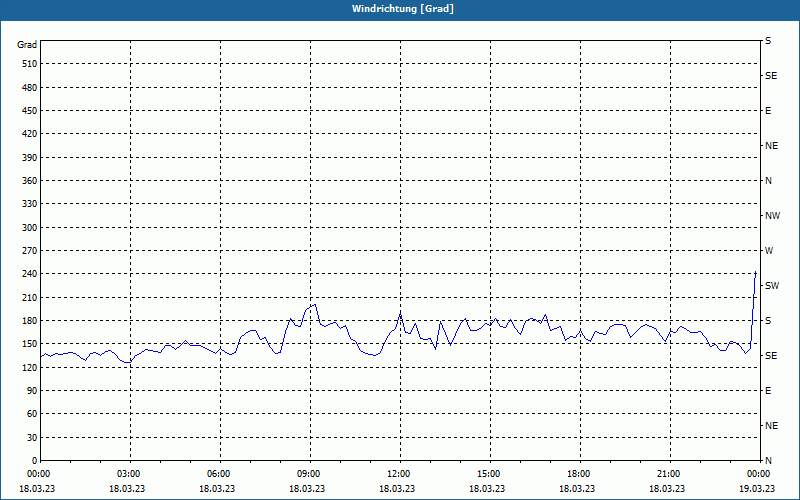Select the 300 y-axis value
Screen dimensions: 800x500
click(x=30, y=227)
